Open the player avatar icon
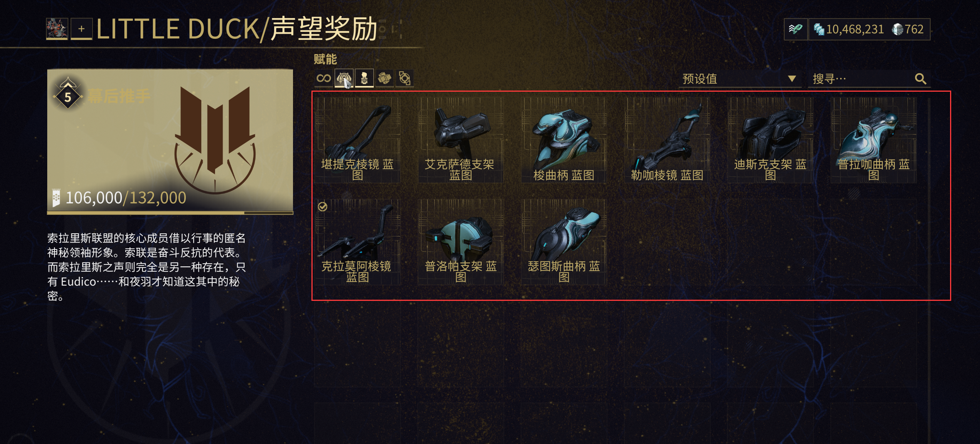The height and width of the screenshot is (444, 980). [57, 29]
